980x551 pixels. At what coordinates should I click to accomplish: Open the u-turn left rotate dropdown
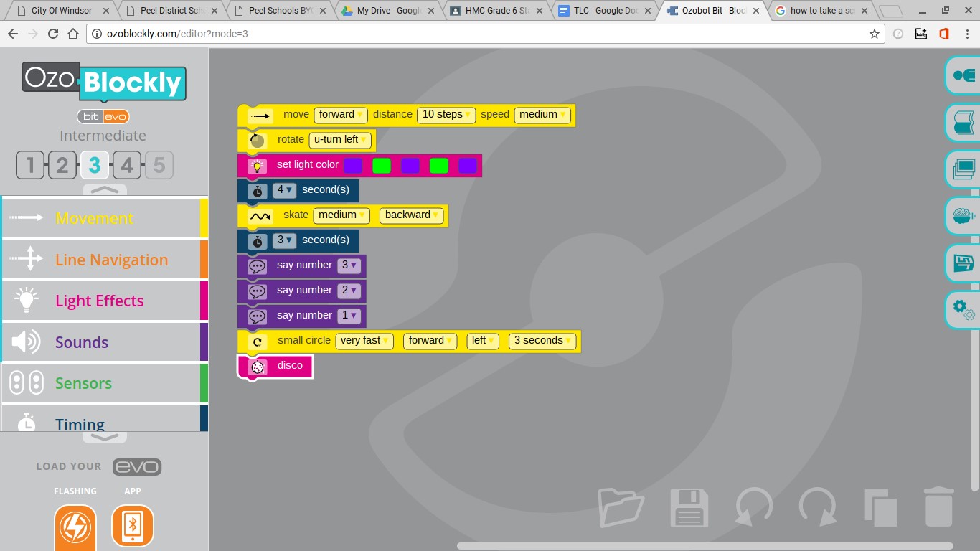click(x=340, y=140)
